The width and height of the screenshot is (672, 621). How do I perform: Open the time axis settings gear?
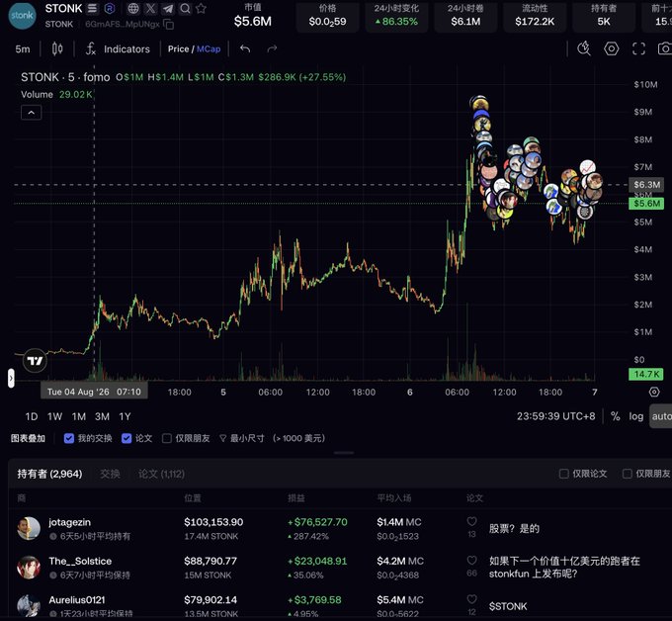tap(654, 392)
